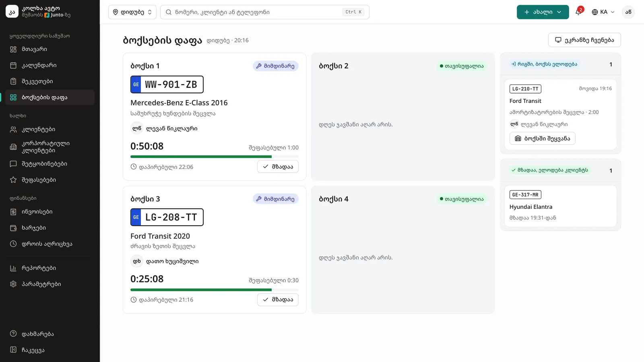This screenshot has width=644, height=362.
Task: Click the რეპორტები chart icon
Action: click(13, 268)
